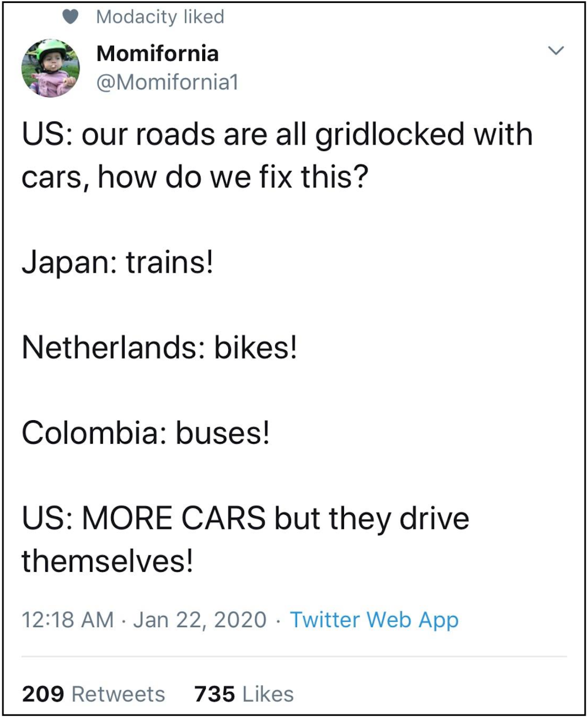Open the Momifornia display name

pos(157,53)
